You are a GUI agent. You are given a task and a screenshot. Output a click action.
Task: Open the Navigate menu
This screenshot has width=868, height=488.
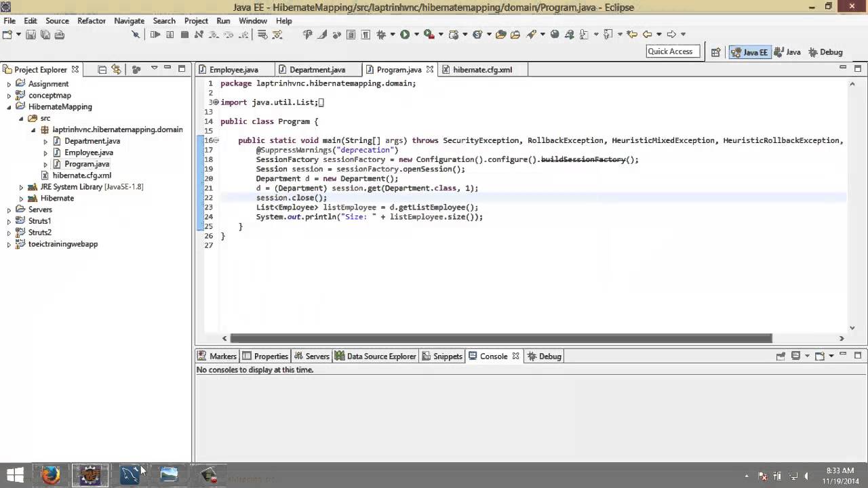point(129,21)
